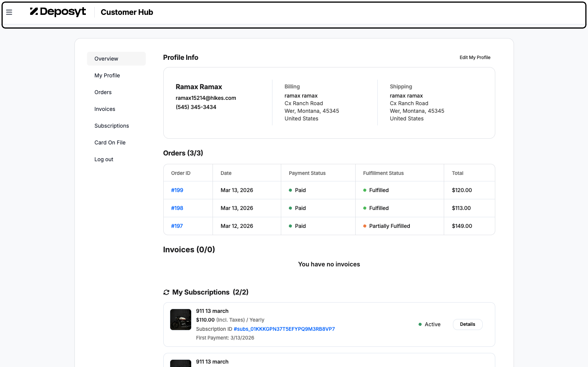The height and width of the screenshot is (367, 588).
Task: Click First Payment: 3/13/2026 text
Action: click(x=225, y=338)
